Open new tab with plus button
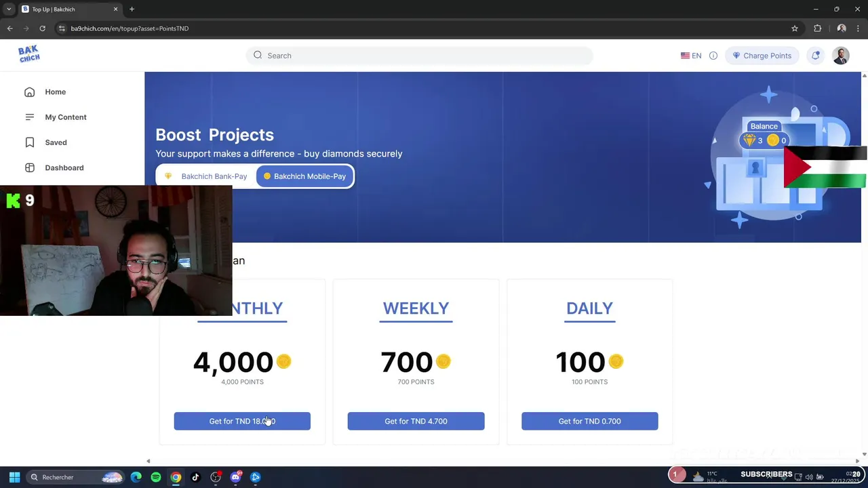This screenshot has width=868, height=488. click(132, 9)
